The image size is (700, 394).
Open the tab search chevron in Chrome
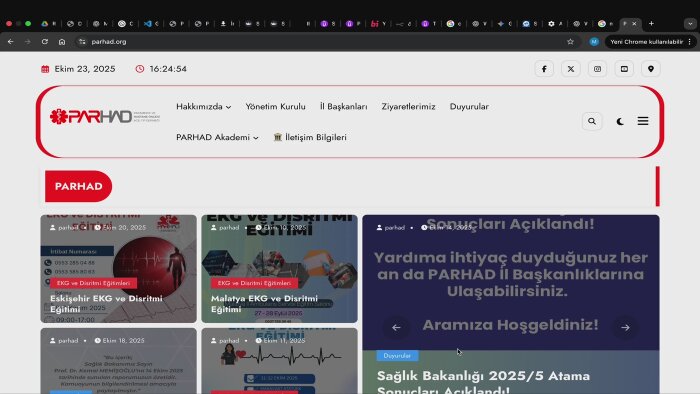click(x=690, y=24)
